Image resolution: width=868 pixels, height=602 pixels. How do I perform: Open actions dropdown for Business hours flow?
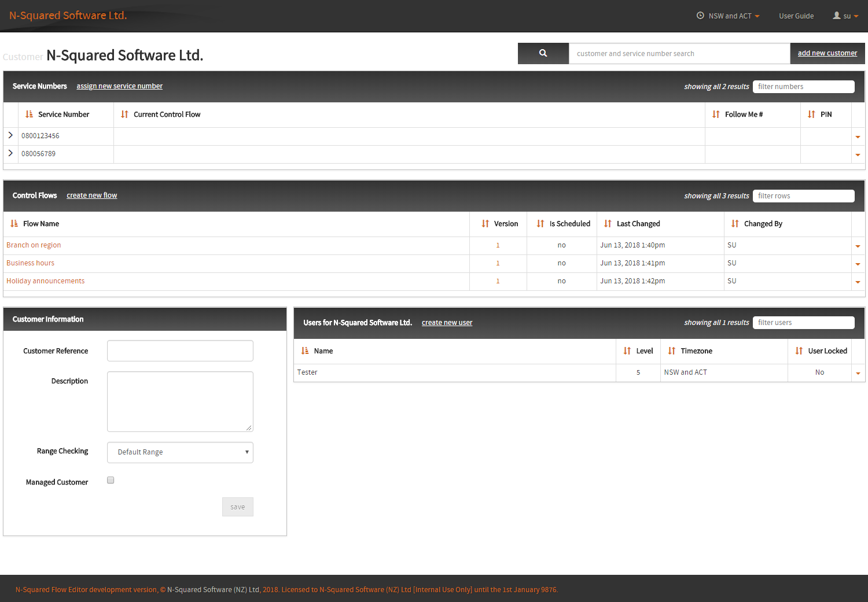[858, 264]
